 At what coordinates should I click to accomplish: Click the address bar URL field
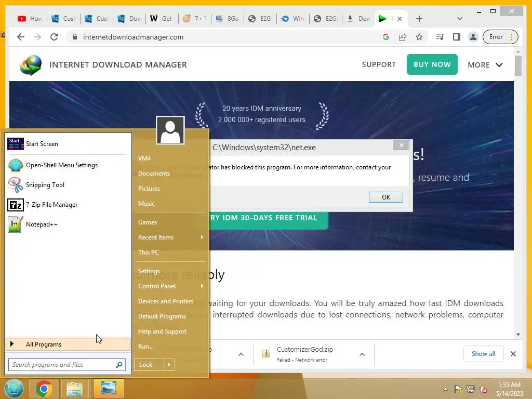coord(224,37)
